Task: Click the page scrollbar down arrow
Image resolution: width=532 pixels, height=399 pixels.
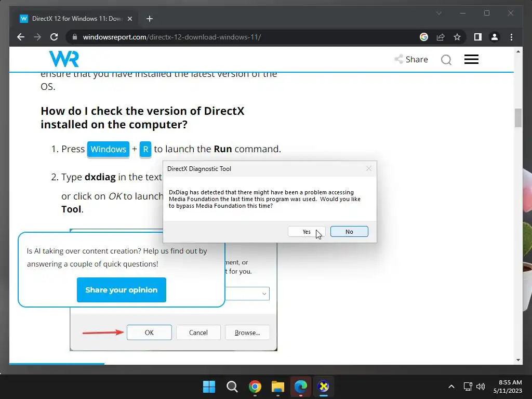Action: coord(518,360)
